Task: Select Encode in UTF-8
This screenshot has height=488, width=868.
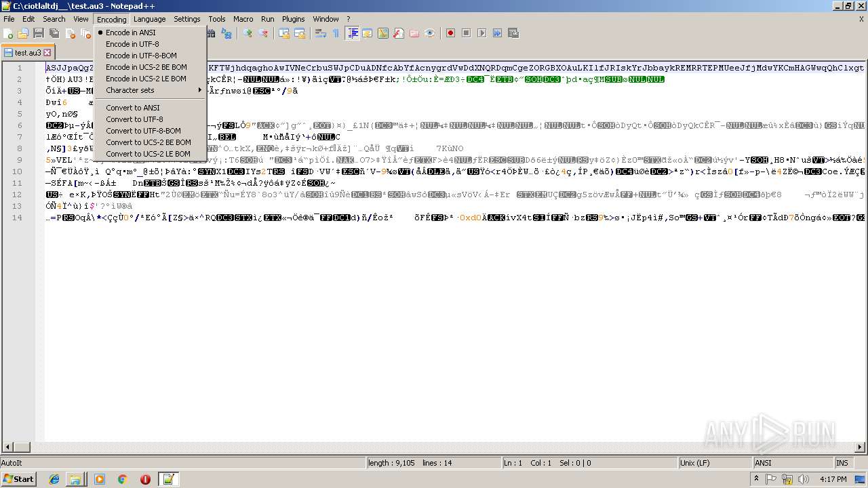Action: click(150, 44)
